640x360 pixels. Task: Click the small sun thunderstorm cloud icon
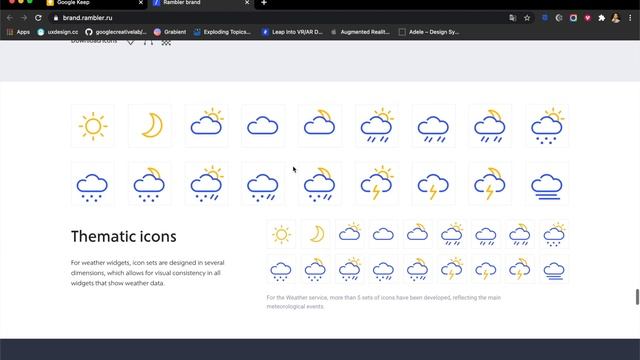click(x=452, y=269)
